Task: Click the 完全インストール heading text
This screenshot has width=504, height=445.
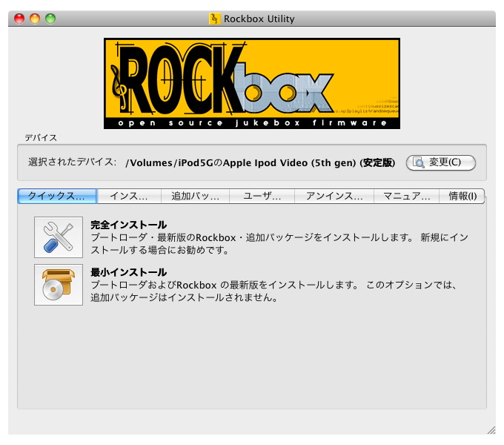Action: pyautogui.click(x=128, y=224)
